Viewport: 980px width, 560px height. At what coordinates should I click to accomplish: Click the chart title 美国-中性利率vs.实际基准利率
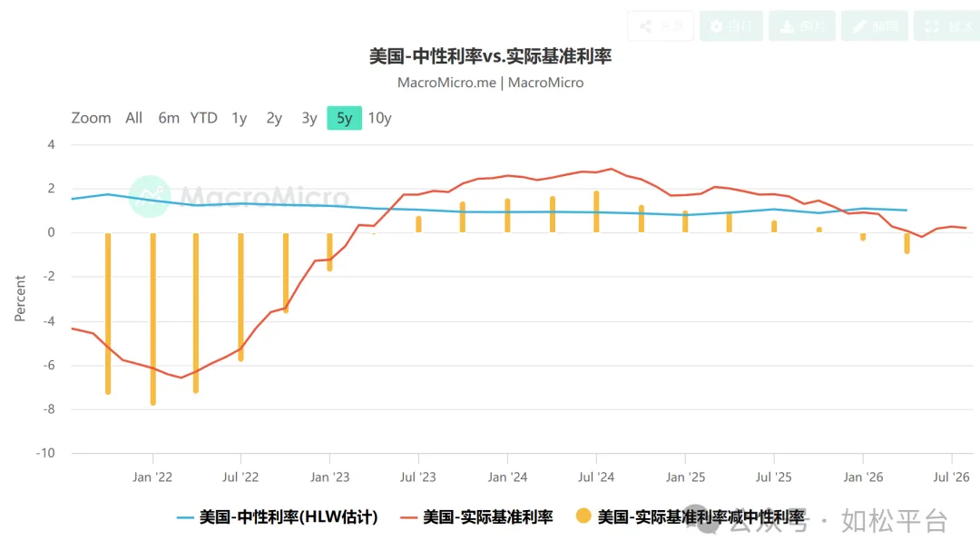coord(491,56)
